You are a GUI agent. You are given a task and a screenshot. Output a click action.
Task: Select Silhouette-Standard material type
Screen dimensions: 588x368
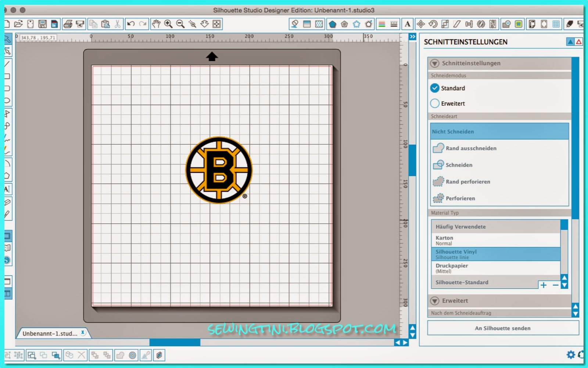pyautogui.click(x=485, y=282)
